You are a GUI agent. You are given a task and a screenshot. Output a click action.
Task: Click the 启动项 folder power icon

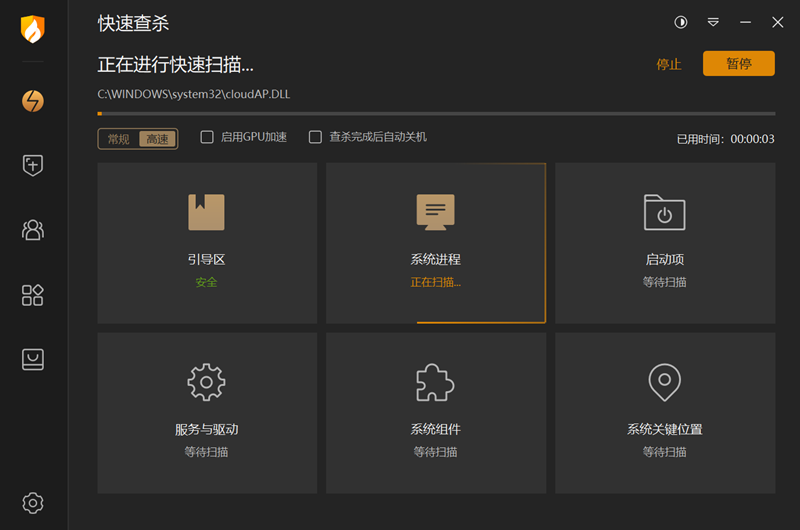665,212
